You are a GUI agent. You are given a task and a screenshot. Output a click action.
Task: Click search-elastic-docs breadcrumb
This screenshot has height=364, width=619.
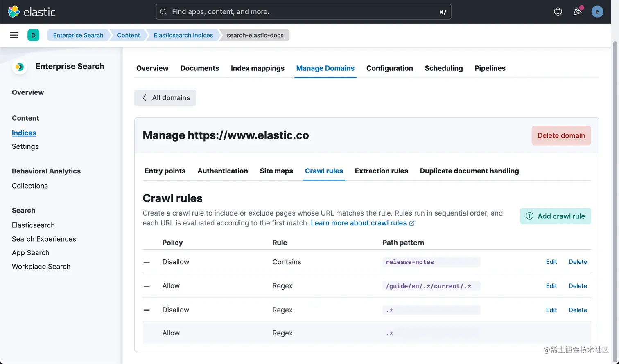[255, 35]
